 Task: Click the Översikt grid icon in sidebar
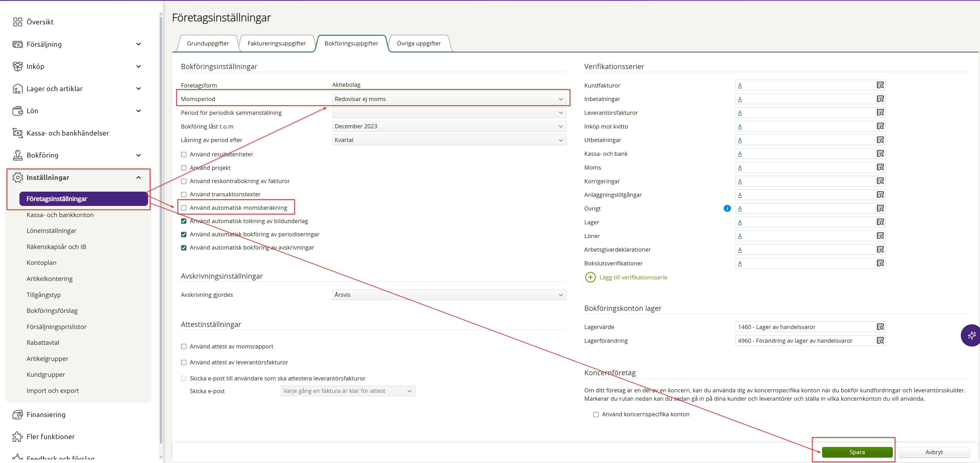(x=17, y=22)
